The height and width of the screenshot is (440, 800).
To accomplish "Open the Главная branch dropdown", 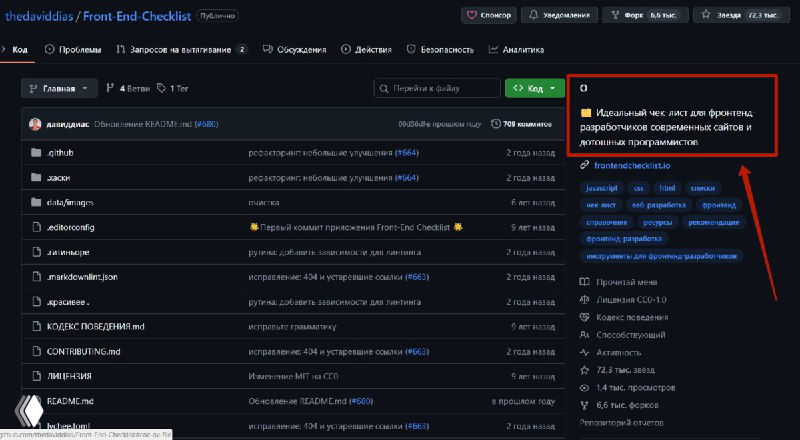I will point(59,88).
